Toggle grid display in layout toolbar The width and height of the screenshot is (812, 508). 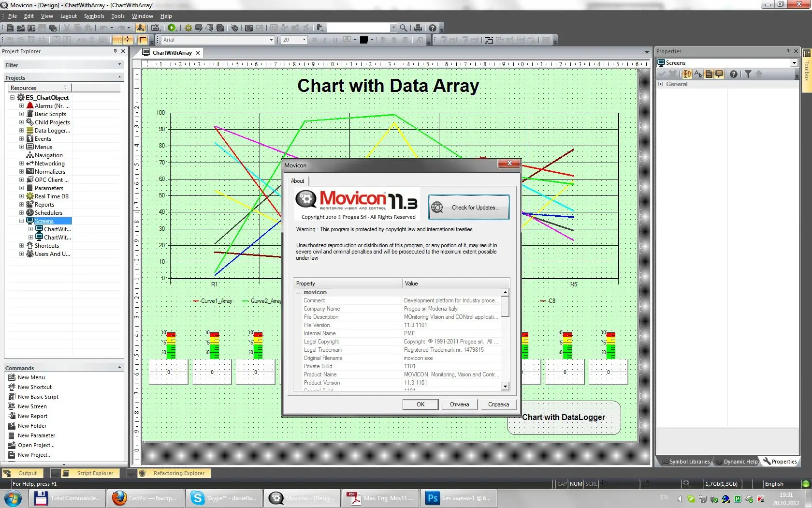click(x=117, y=40)
